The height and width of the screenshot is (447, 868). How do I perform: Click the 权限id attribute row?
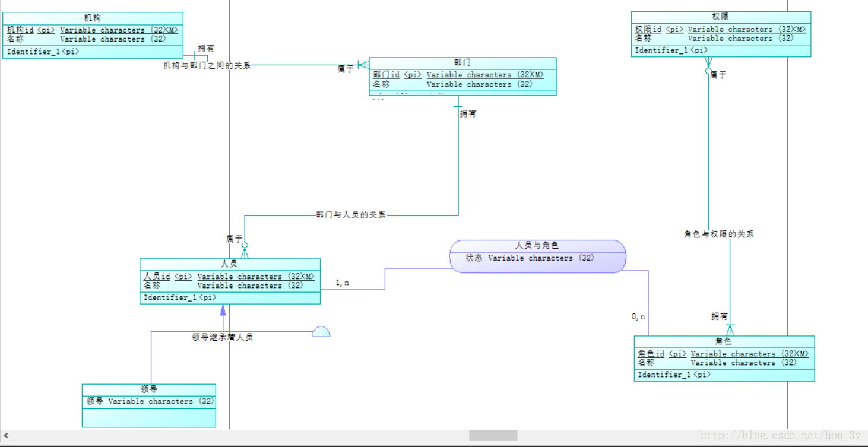(720, 29)
